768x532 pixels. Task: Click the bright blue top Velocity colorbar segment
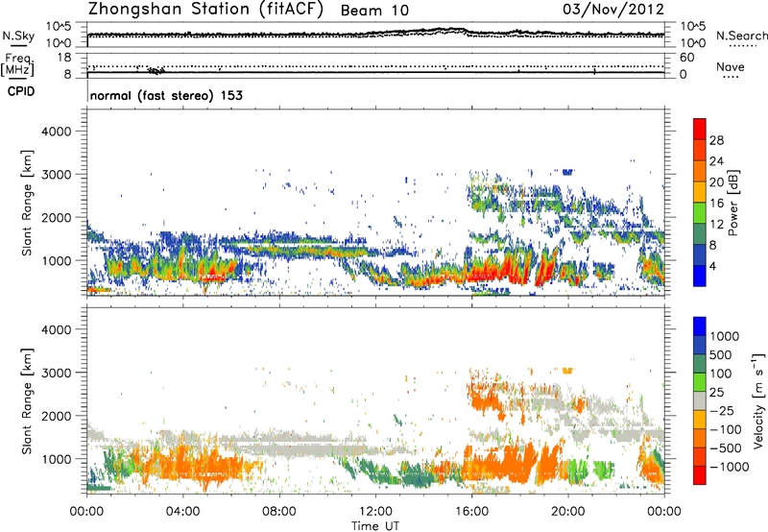click(x=700, y=326)
